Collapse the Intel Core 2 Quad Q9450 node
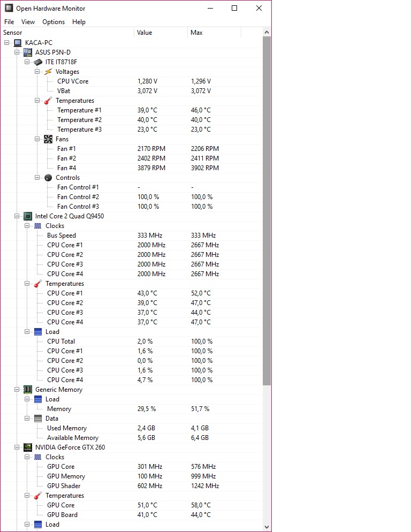 pos(17,216)
